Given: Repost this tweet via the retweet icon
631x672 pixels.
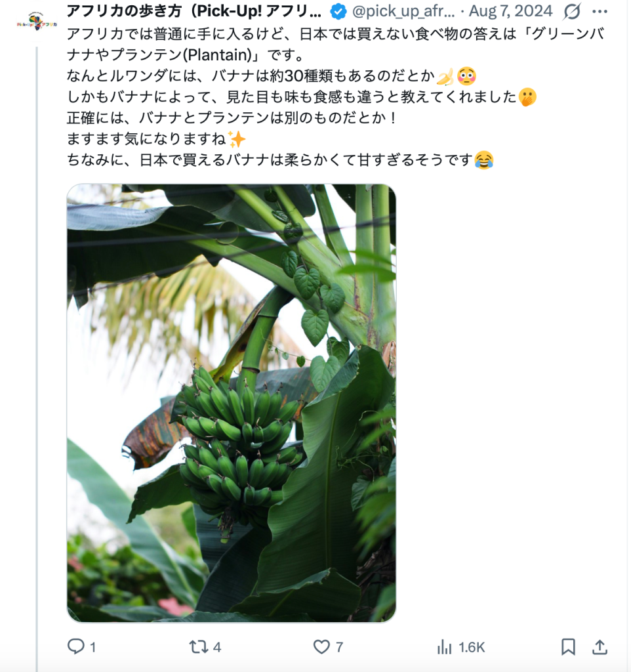Looking at the screenshot, I should (x=198, y=646).
